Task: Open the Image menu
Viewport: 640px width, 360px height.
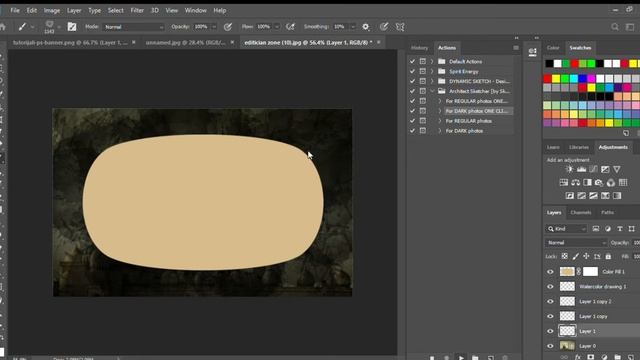Action: click(x=51, y=11)
